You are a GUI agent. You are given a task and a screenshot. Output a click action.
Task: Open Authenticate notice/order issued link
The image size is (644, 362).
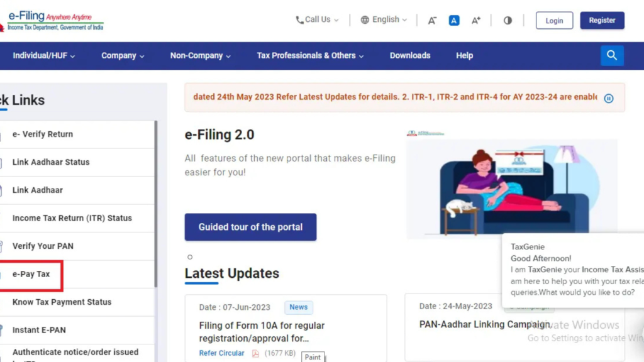click(77, 353)
